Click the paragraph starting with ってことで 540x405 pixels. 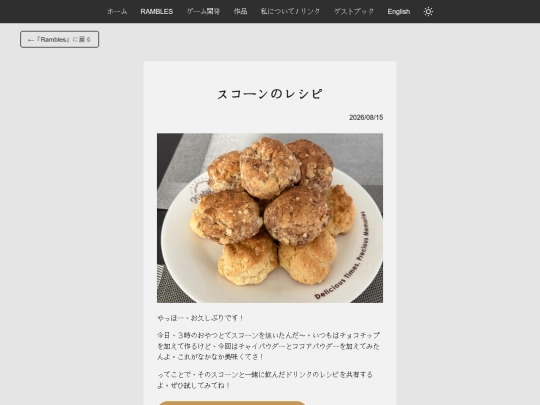(265, 380)
